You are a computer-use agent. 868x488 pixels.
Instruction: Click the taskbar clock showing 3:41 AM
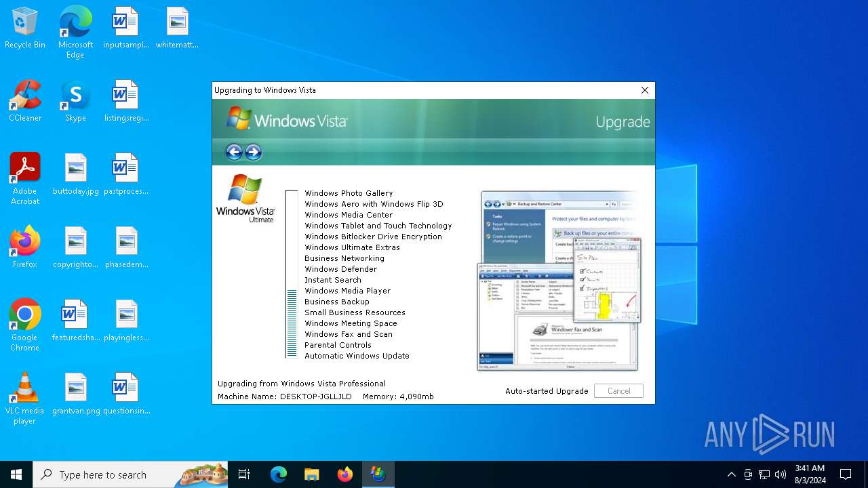(810, 474)
